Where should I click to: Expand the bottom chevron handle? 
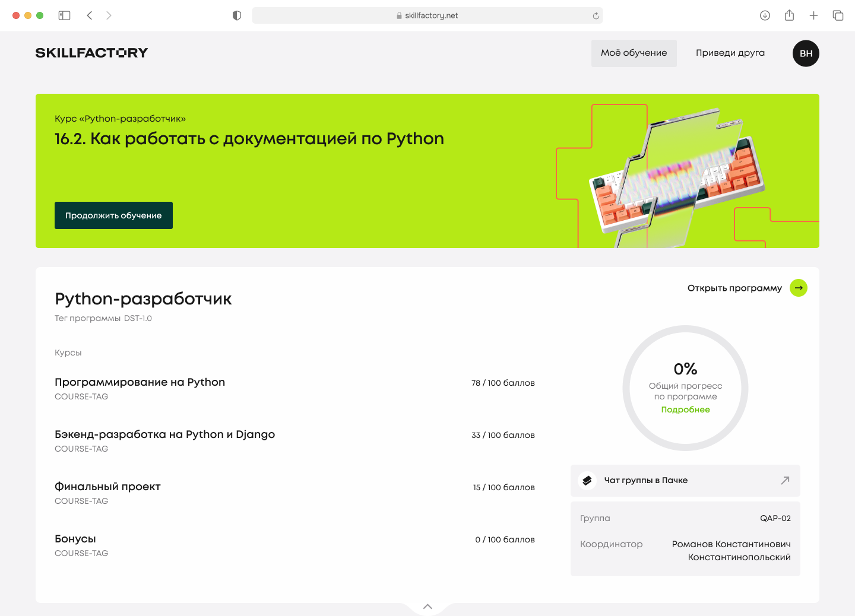pyautogui.click(x=427, y=607)
